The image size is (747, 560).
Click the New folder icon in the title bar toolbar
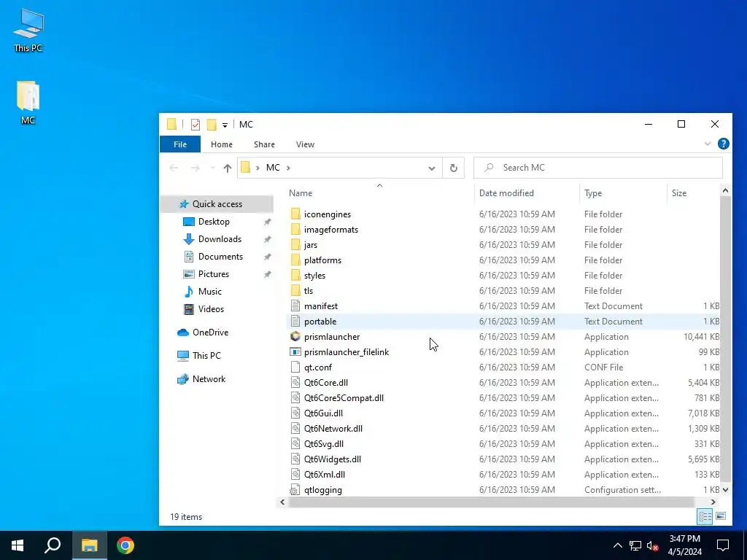pos(211,124)
